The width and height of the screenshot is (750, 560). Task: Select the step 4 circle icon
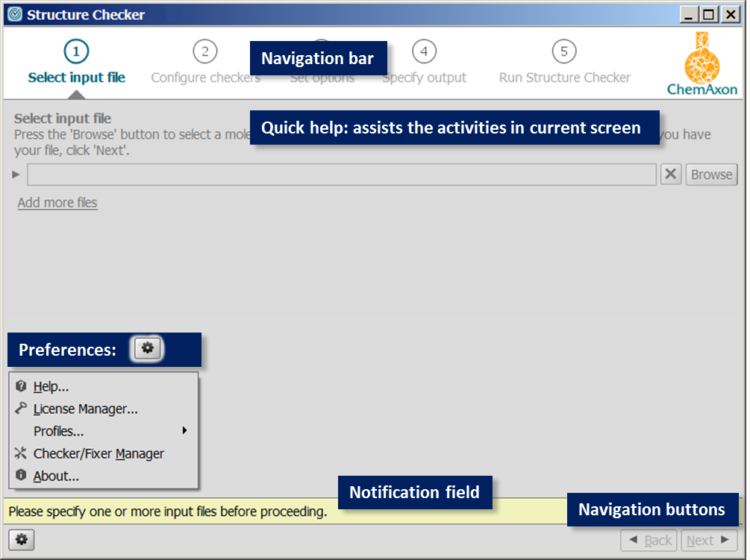(424, 51)
